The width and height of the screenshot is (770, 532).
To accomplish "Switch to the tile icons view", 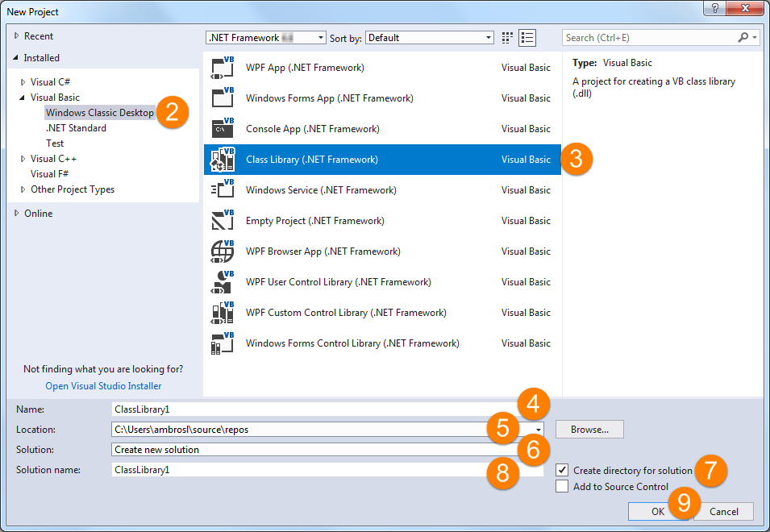I will 507,38.
